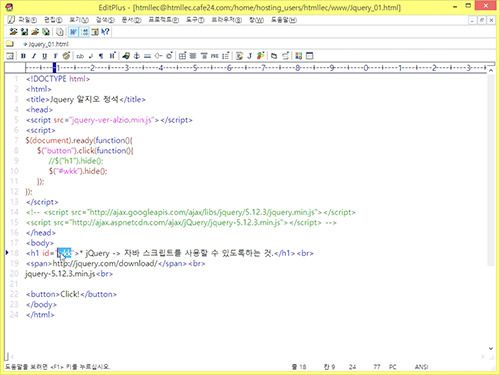Insert table icon in HTML toolbar

click(x=182, y=56)
